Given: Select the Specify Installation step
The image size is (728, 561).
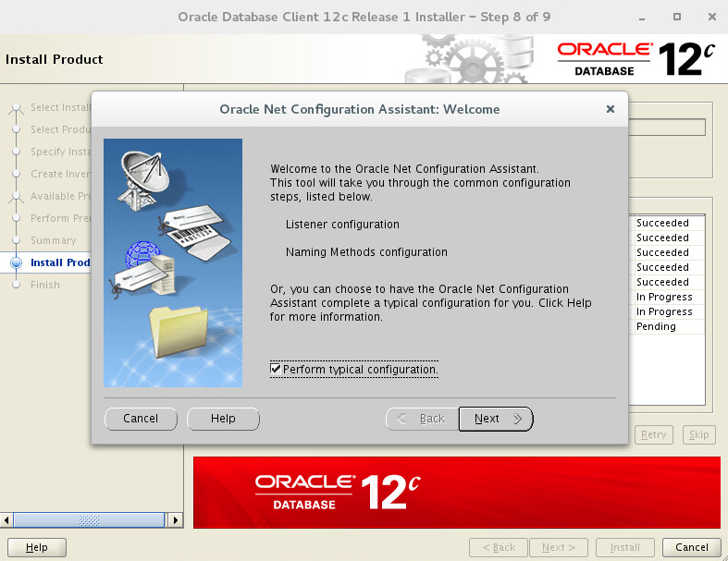Looking at the screenshot, I should click(60, 152).
